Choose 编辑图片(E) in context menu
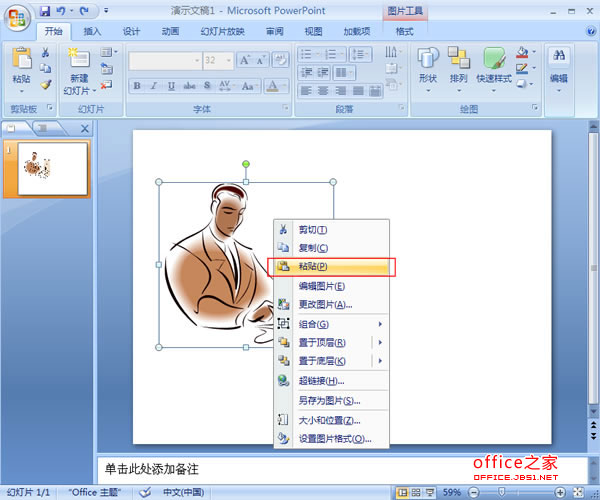The width and height of the screenshot is (600, 500). click(x=332, y=286)
